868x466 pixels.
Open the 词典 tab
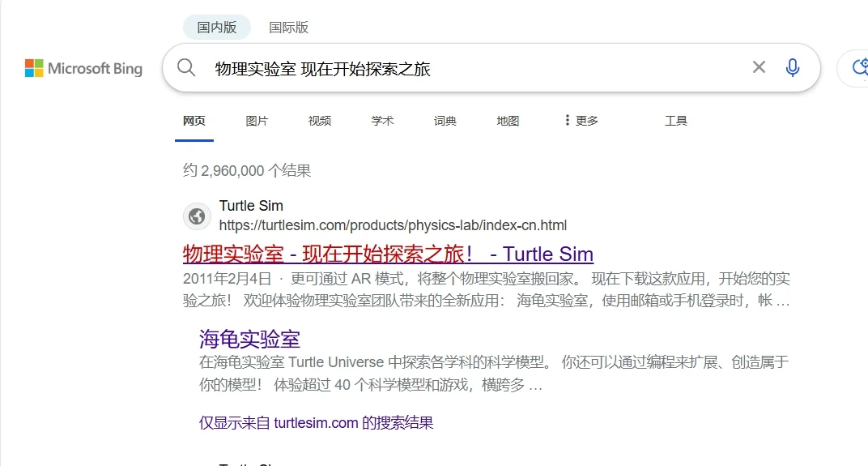coord(445,121)
